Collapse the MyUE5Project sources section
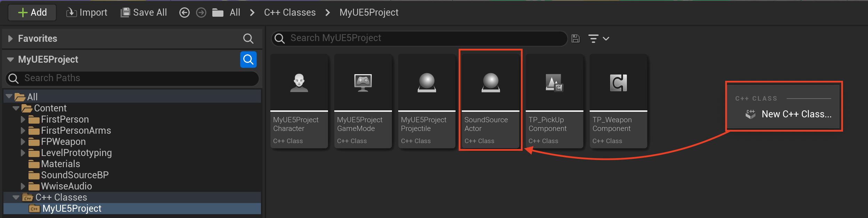 click(10, 60)
